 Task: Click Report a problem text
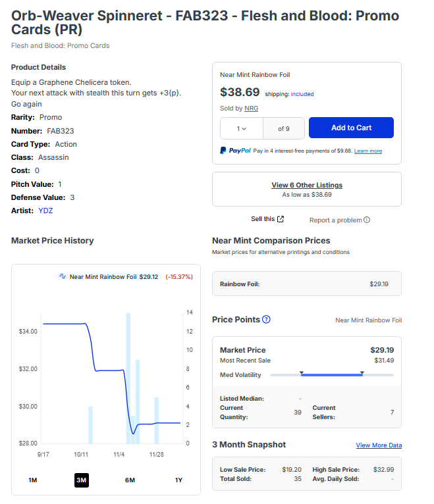coord(336,220)
